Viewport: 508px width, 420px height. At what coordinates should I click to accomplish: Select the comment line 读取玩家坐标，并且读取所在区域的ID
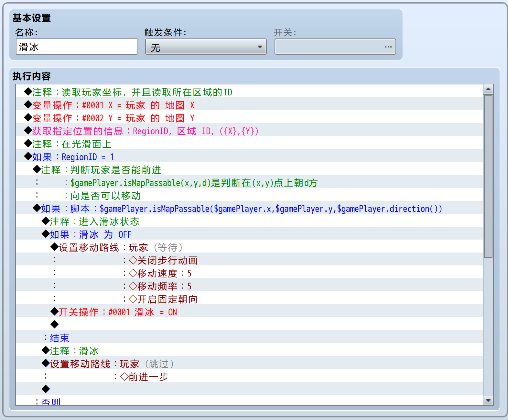[249, 91]
